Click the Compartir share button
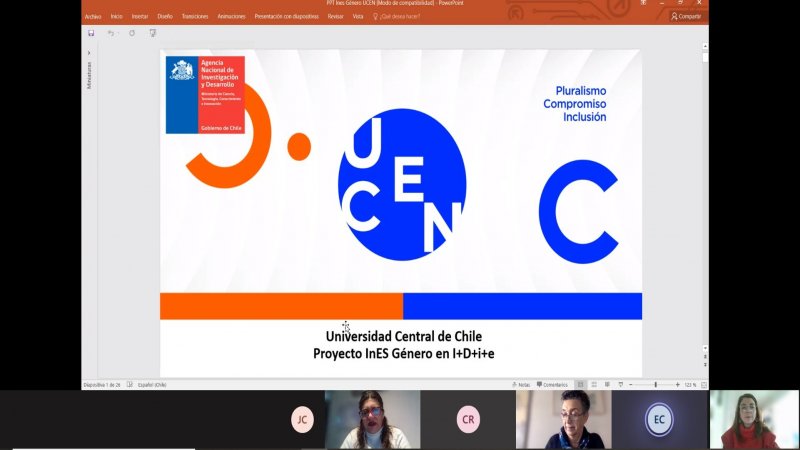 [686, 16]
